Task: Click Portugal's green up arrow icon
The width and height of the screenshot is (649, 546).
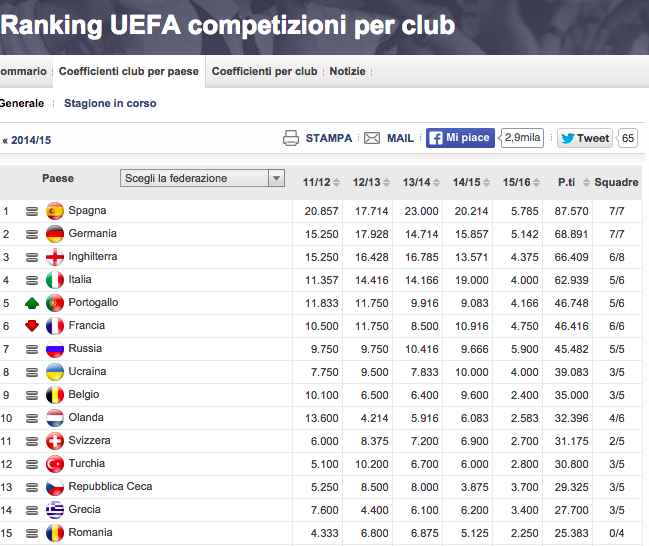Action: (32, 303)
